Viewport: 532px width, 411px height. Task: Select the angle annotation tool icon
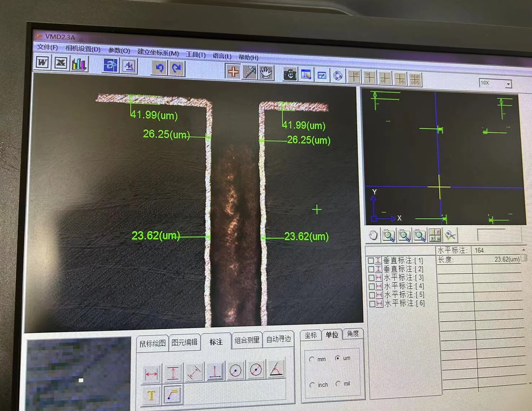[x=276, y=370]
